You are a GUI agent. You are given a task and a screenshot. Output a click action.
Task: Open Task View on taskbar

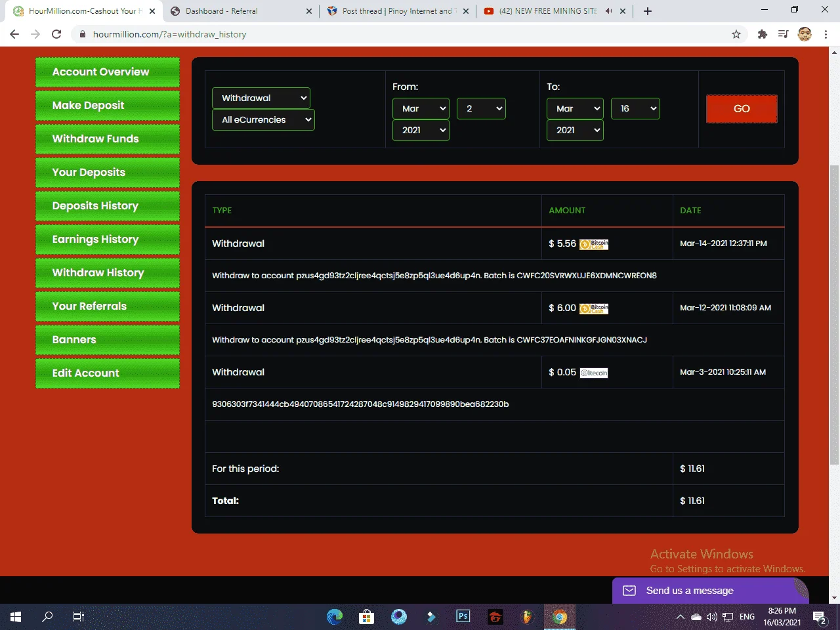tap(79, 617)
